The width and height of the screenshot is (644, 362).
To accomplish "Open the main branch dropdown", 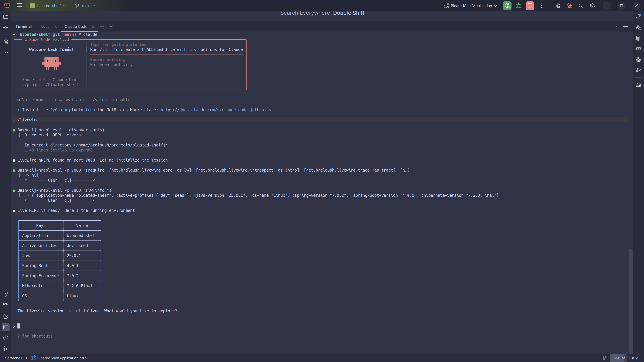I will tap(86, 6).
